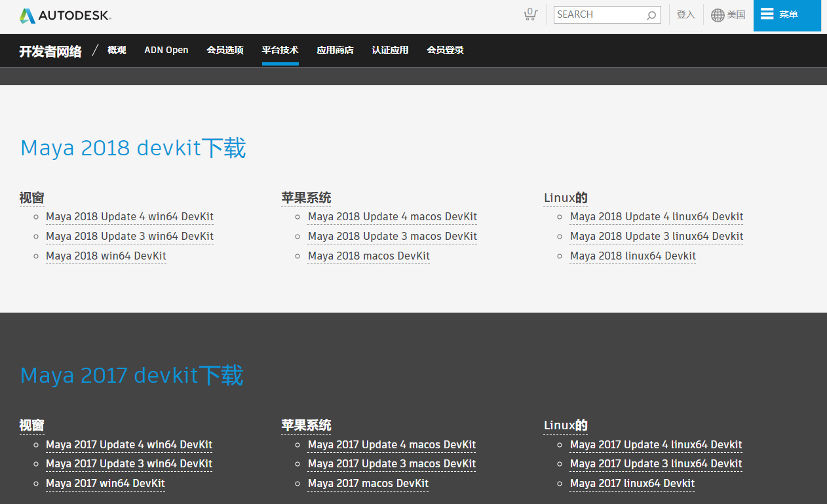Open the shopping cart
The width and height of the screenshot is (827, 504).
point(530,14)
